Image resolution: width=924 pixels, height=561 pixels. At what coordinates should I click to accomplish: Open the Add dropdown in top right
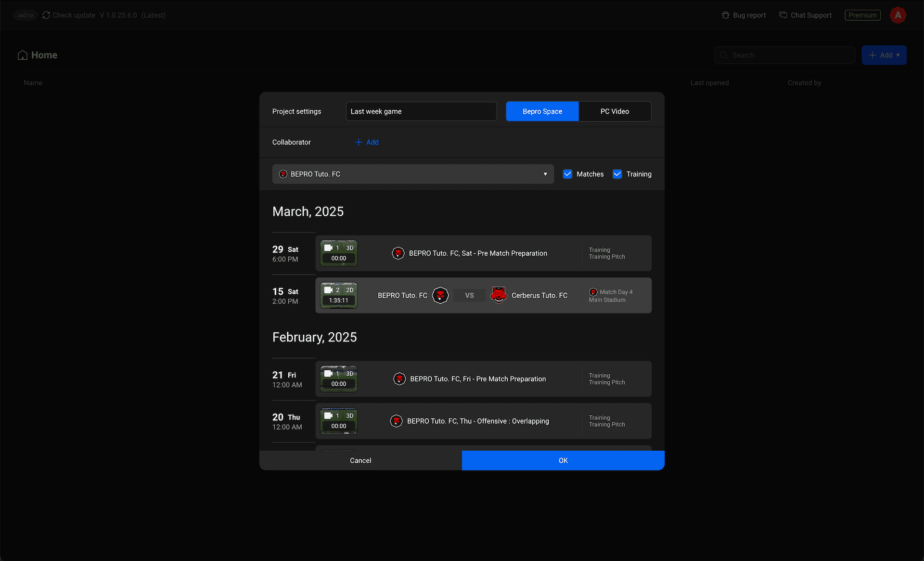click(x=884, y=55)
